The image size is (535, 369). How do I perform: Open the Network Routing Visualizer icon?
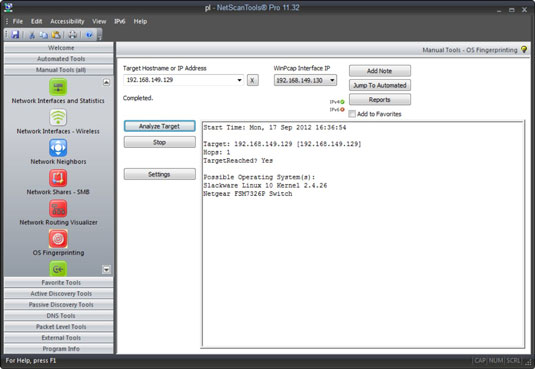click(58, 208)
